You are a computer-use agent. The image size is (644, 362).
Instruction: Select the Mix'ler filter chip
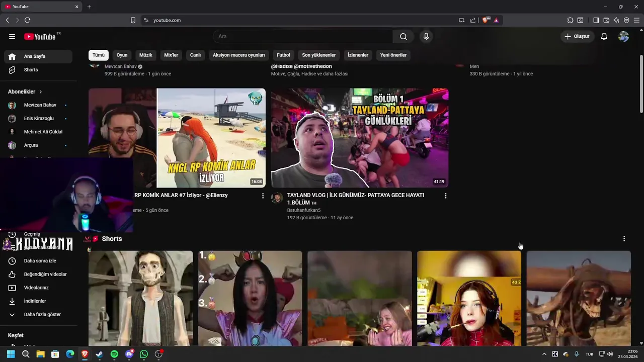[x=171, y=55]
